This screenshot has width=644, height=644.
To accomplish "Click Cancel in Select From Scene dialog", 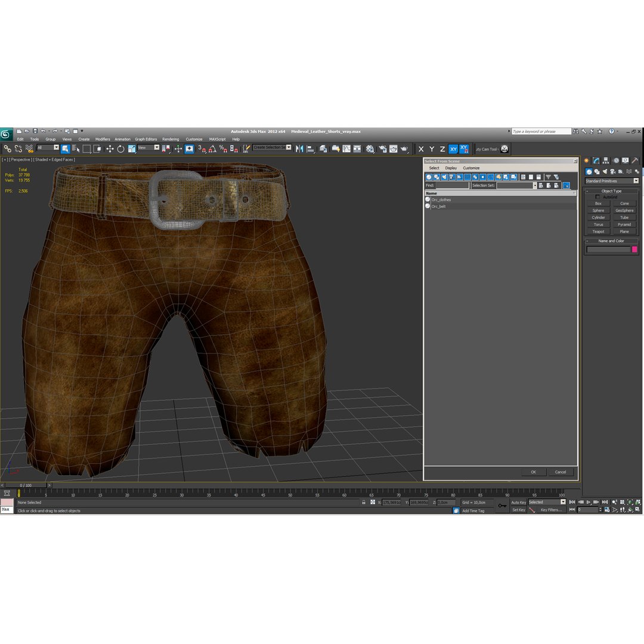I will pyautogui.click(x=560, y=472).
